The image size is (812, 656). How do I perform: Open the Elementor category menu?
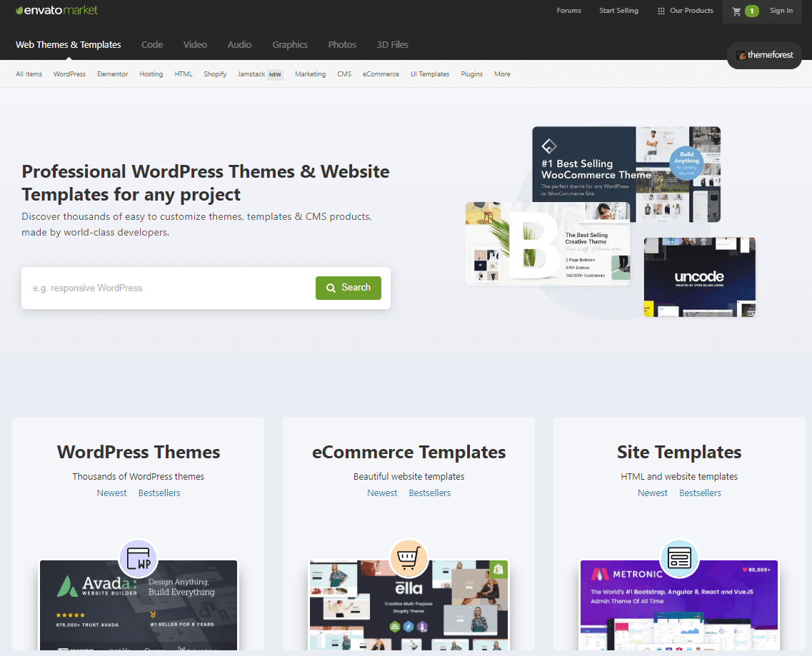point(112,74)
